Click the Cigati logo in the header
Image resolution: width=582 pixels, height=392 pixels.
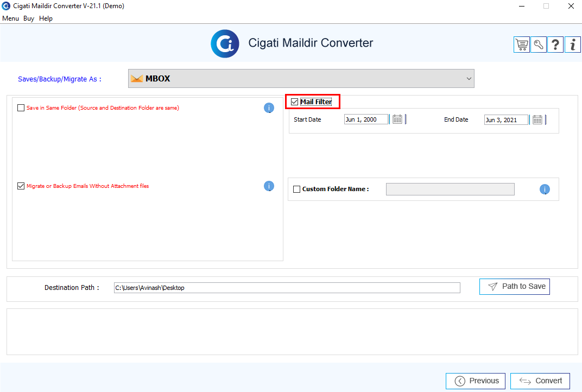tap(225, 44)
